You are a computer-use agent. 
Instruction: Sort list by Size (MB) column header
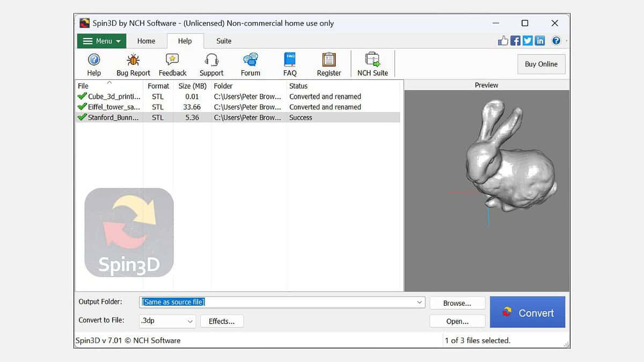click(x=192, y=86)
